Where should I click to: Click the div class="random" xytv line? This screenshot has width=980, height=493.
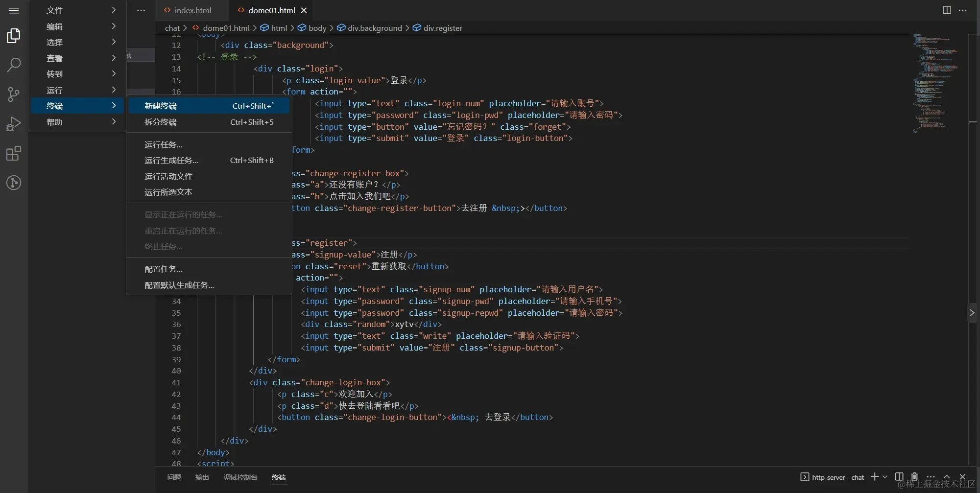[371, 324]
